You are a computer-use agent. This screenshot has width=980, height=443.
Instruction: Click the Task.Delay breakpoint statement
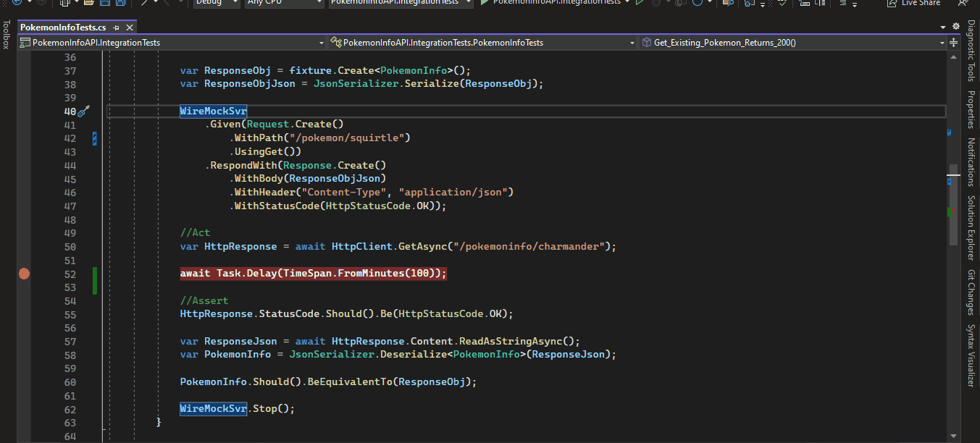coord(314,274)
